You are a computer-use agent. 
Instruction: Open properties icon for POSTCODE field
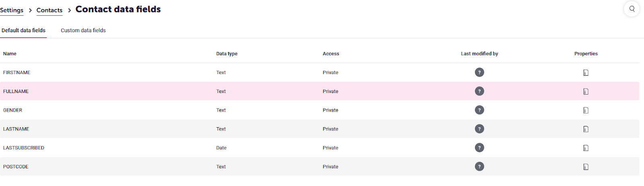click(x=586, y=167)
